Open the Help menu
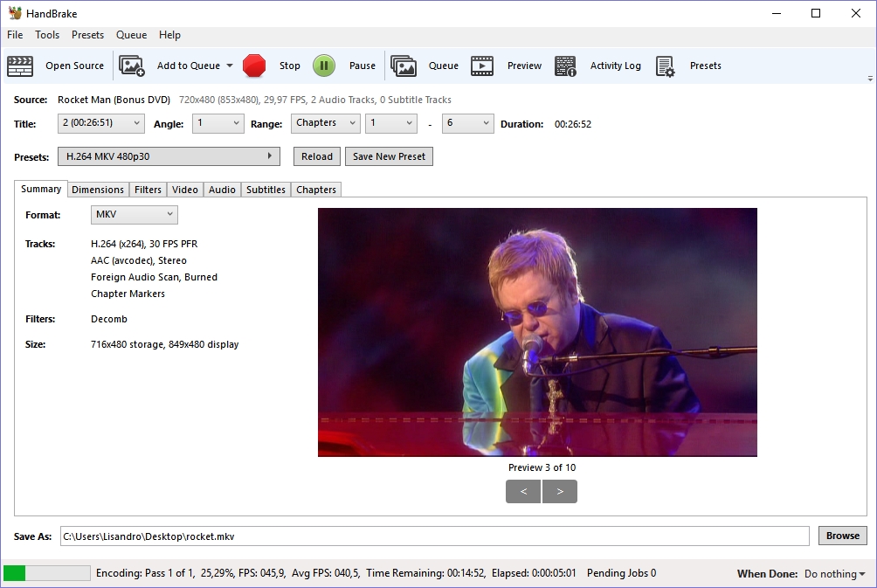Viewport: 877px width, 588px height. pyautogui.click(x=169, y=35)
